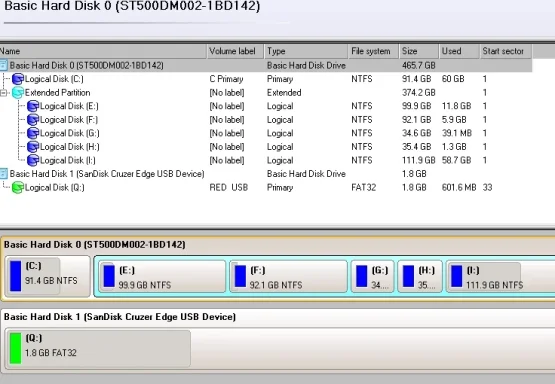The image size is (555, 384).
Task: Sort by the Type column header
Action: point(306,51)
